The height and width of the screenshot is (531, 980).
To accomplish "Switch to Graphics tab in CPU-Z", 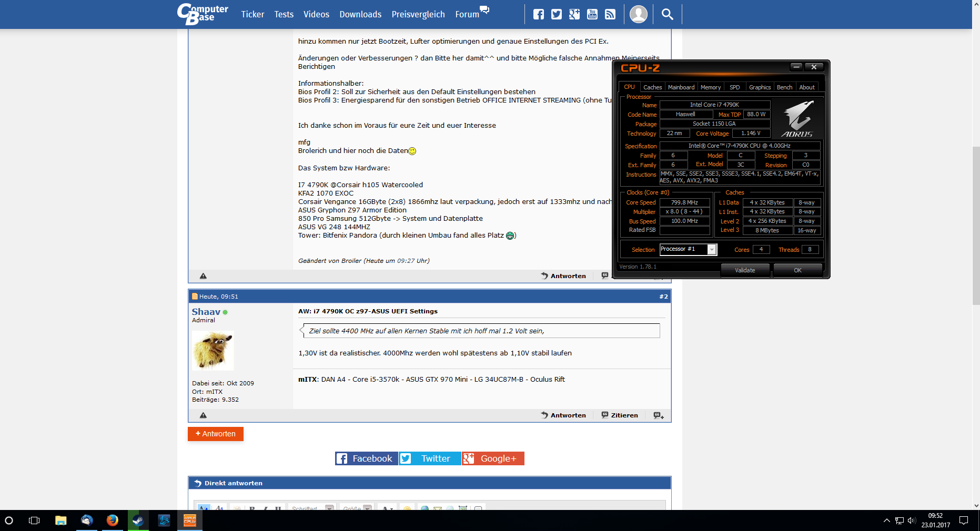I will pos(760,87).
